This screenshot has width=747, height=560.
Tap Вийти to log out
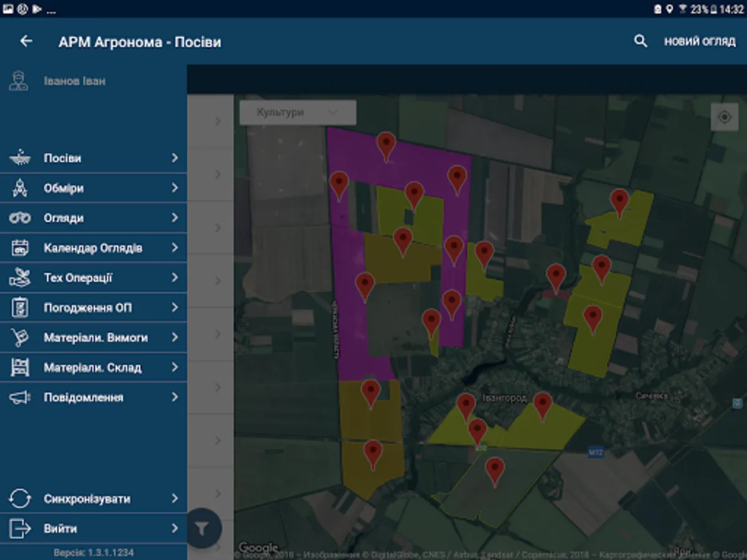(x=60, y=529)
